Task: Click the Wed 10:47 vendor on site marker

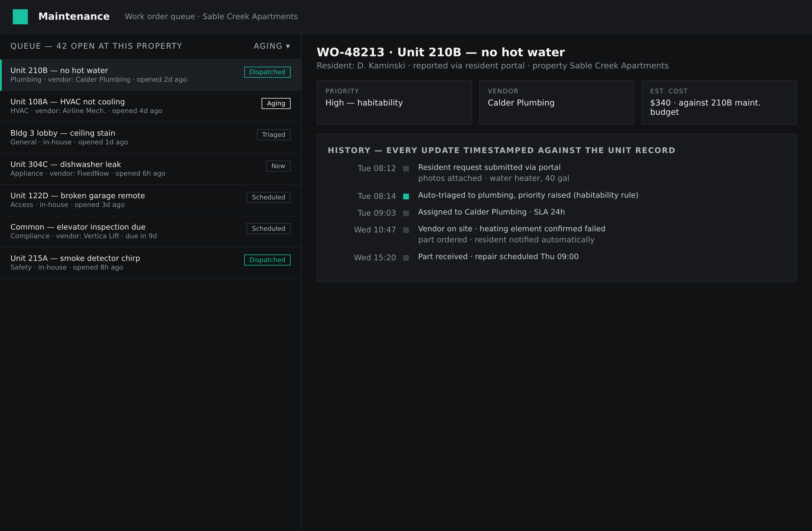Action: coord(406,230)
